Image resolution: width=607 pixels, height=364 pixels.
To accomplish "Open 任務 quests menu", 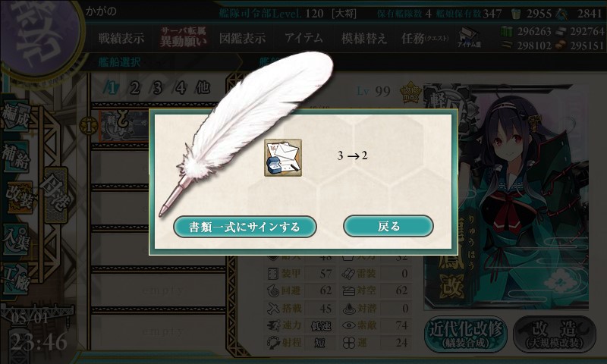I will pos(425,38).
